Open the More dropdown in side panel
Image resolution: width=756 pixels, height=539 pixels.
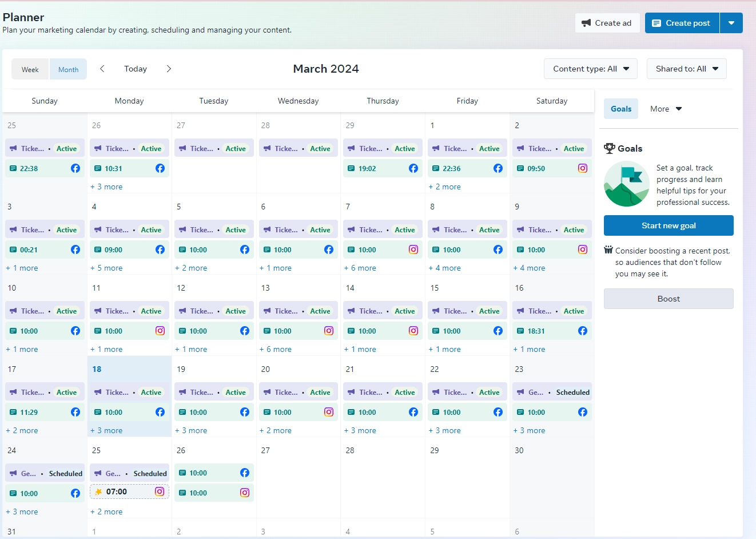point(666,109)
